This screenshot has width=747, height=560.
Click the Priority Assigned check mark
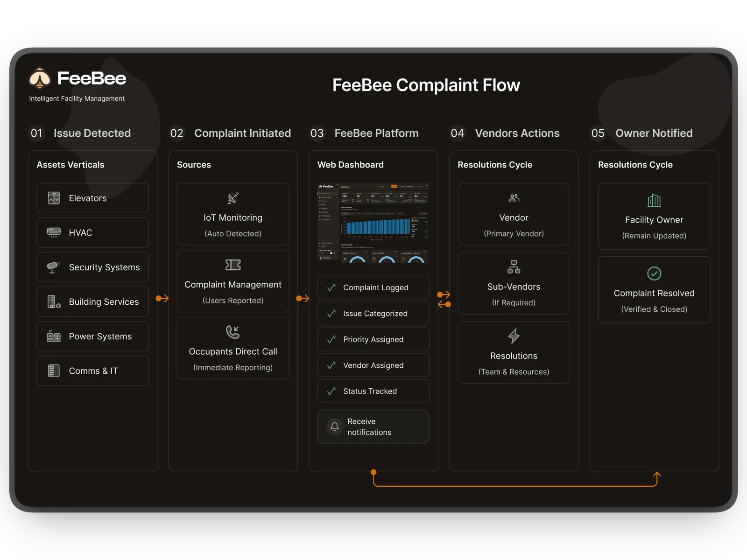pos(331,339)
